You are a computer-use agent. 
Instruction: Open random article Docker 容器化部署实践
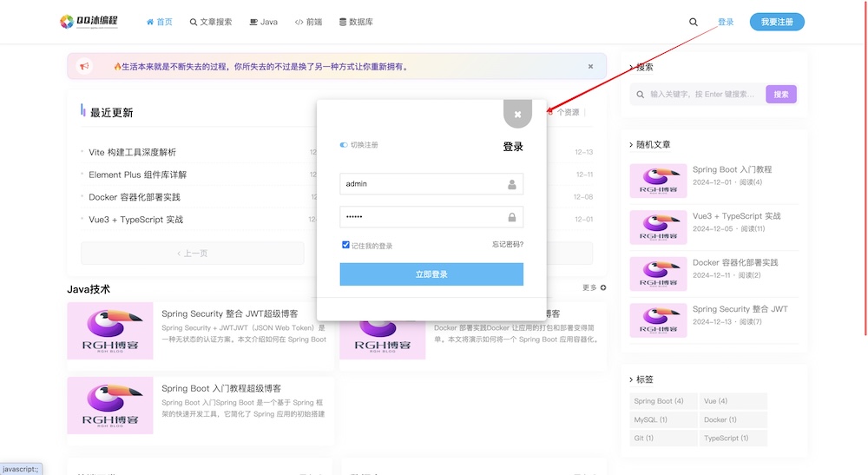tap(735, 262)
